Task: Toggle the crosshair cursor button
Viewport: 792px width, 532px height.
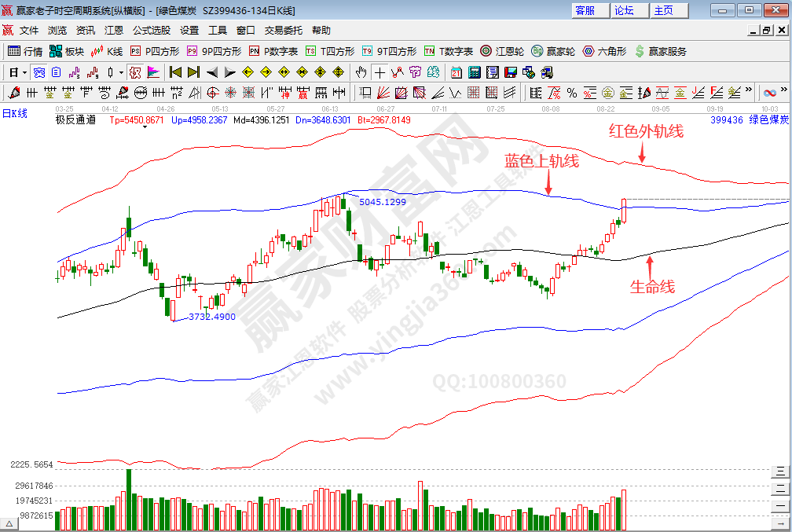Action: click(379, 72)
